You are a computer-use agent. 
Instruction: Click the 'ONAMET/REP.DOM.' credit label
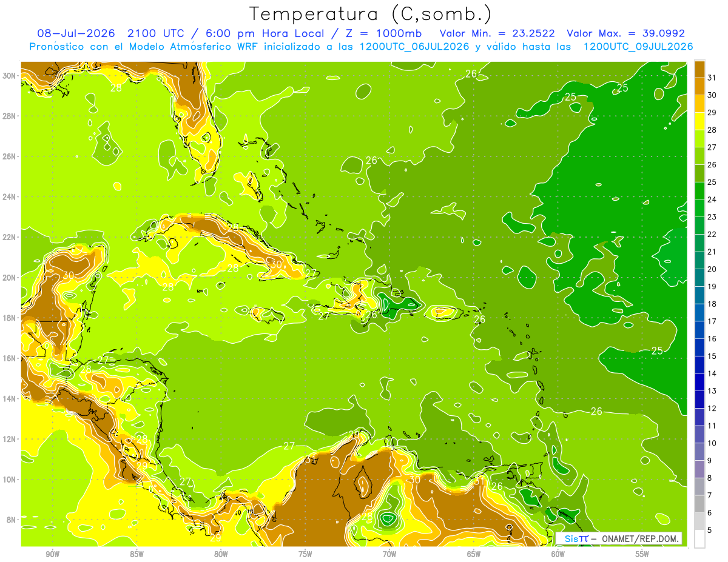[641, 538]
